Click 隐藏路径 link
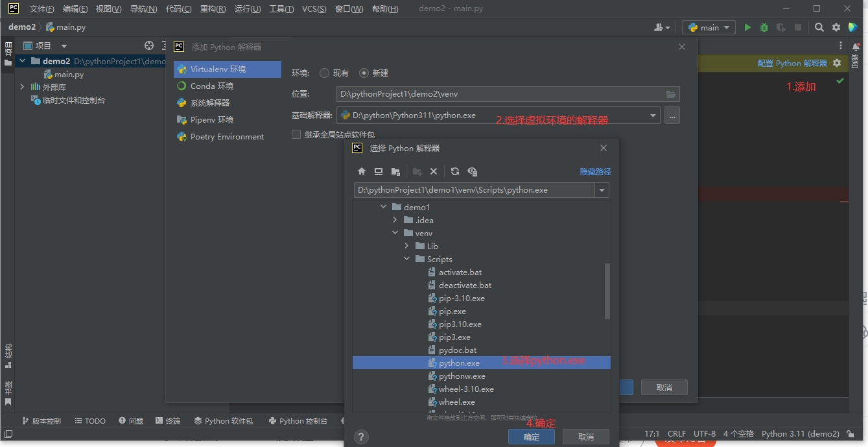The height and width of the screenshot is (447, 868). click(x=596, y=171)
